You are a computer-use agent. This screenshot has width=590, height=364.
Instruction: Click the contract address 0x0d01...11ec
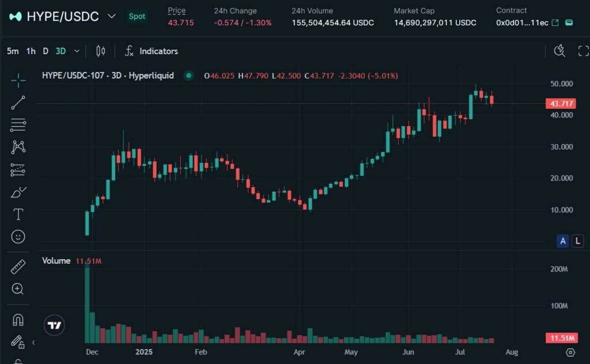pyautogui.click(x=522, y=22)
